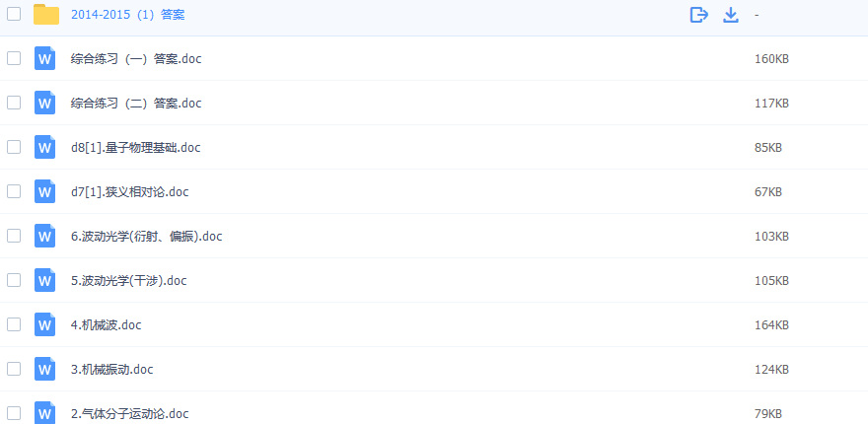
Task: Click the download icon on the folder row
Action: tap(731, 15)
